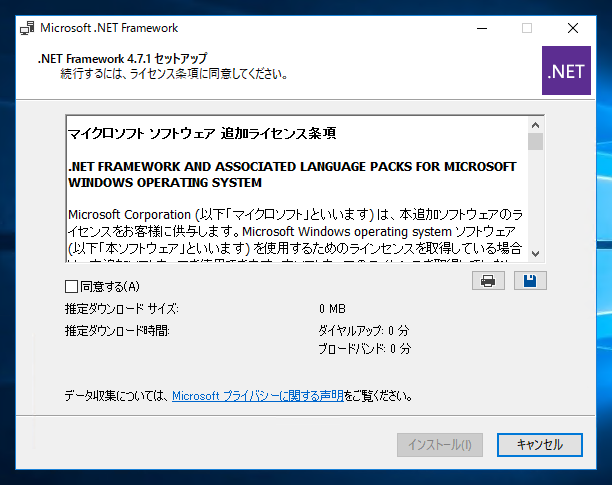This screenshot has height=485, width=612.
Task: Click the disabled インストール(I) button
Action: (440, 444)
